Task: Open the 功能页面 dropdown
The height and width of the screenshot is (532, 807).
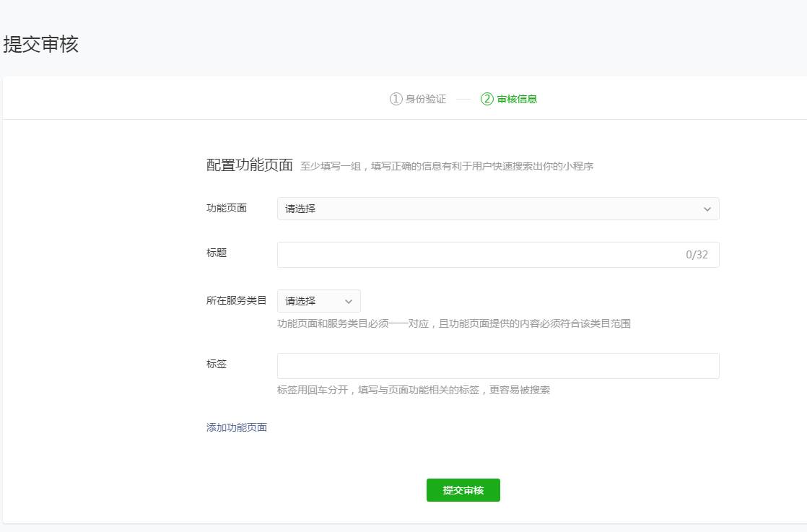Action: point(497,209)
